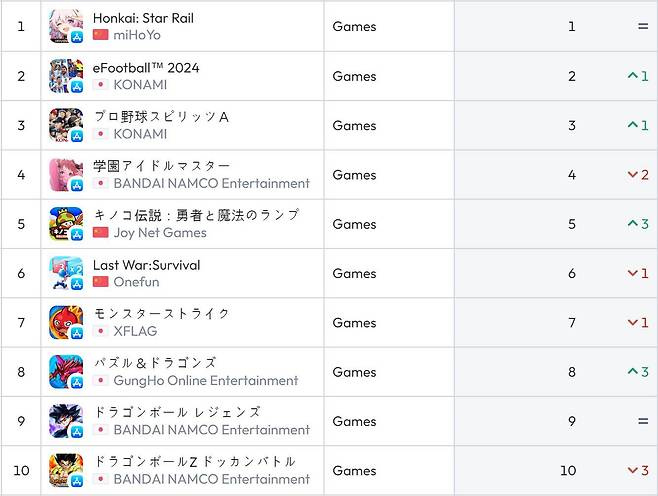
Task: Open the Honkai: Star Rail title link
Action: [143, 18]
